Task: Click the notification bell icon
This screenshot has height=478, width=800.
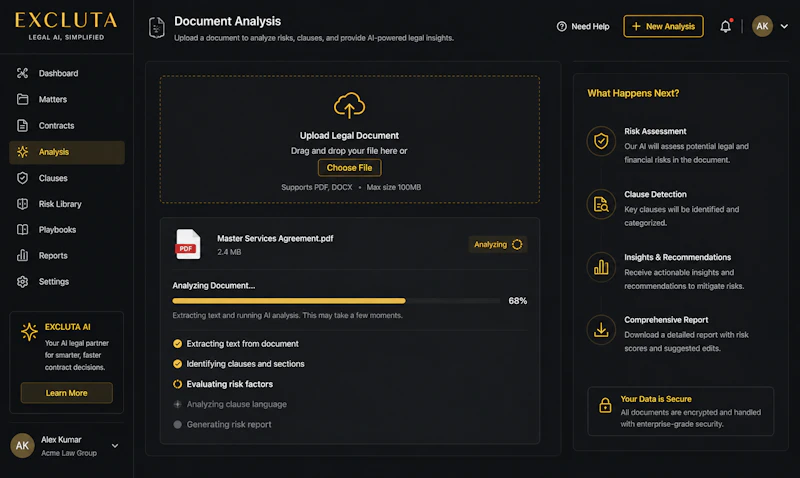Action: 726,26
